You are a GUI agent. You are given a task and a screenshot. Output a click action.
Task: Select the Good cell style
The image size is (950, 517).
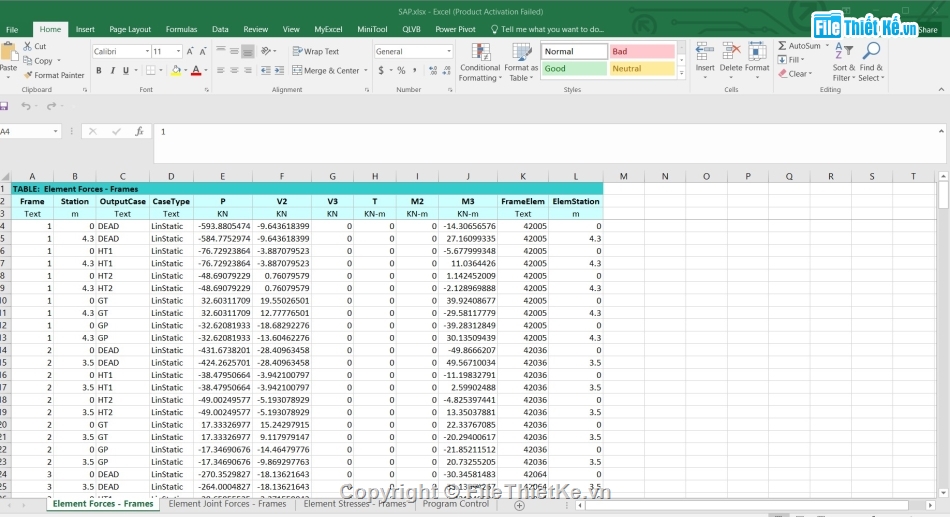tap(574, 68)
